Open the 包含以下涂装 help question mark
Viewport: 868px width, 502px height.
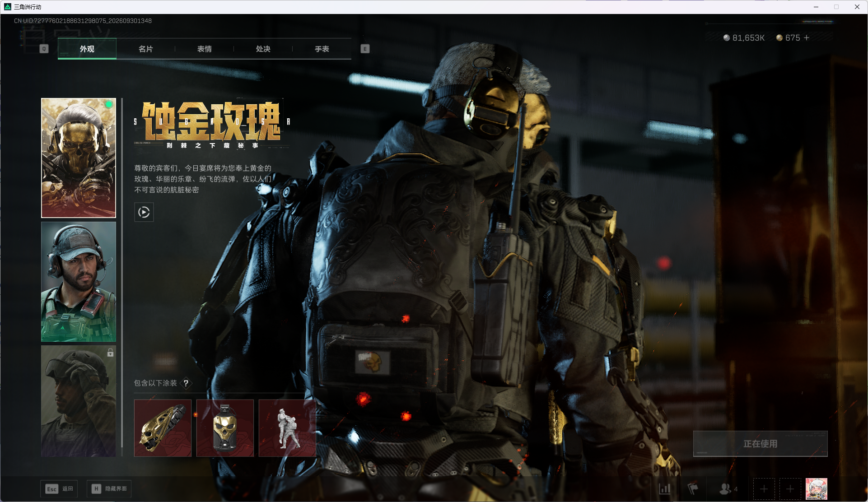pos(186,383)
